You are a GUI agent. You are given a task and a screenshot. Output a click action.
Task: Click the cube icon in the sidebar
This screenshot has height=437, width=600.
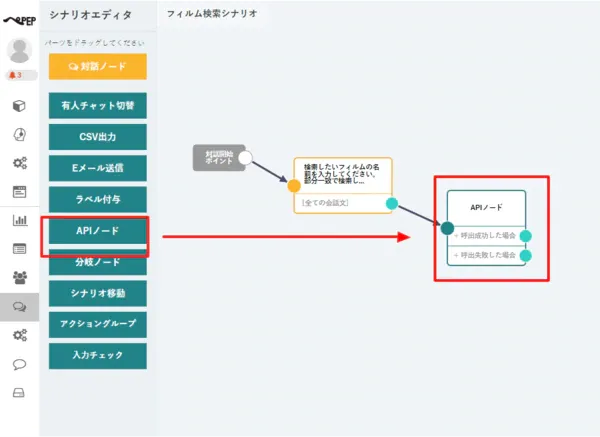pyautogui.click(x=19, y=106)
